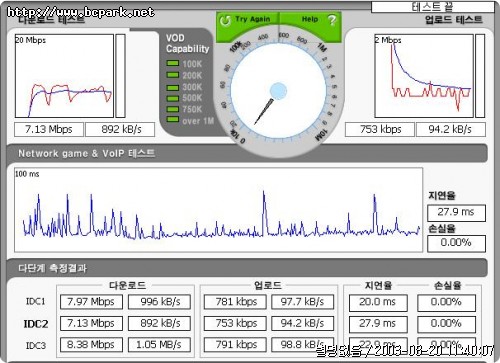Click the 업로드 테스트 heading

[x=454, y=19]
